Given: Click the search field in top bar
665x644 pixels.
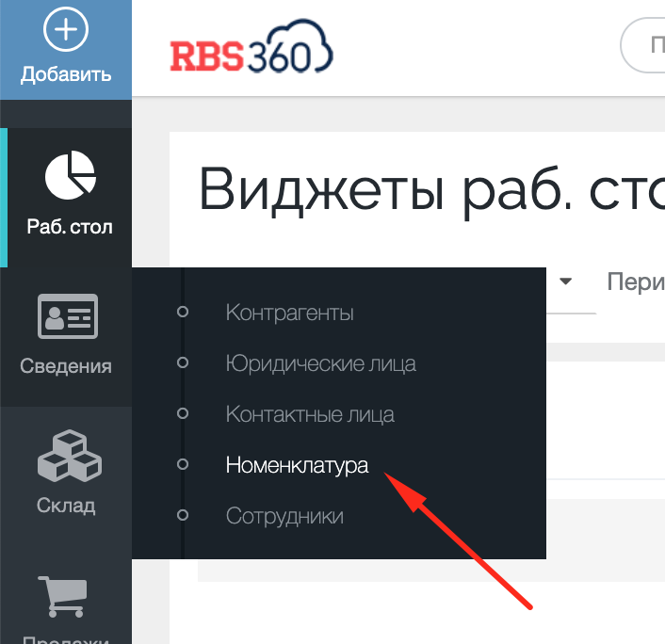Looking at the screenshot, I should tap(644, 45).
